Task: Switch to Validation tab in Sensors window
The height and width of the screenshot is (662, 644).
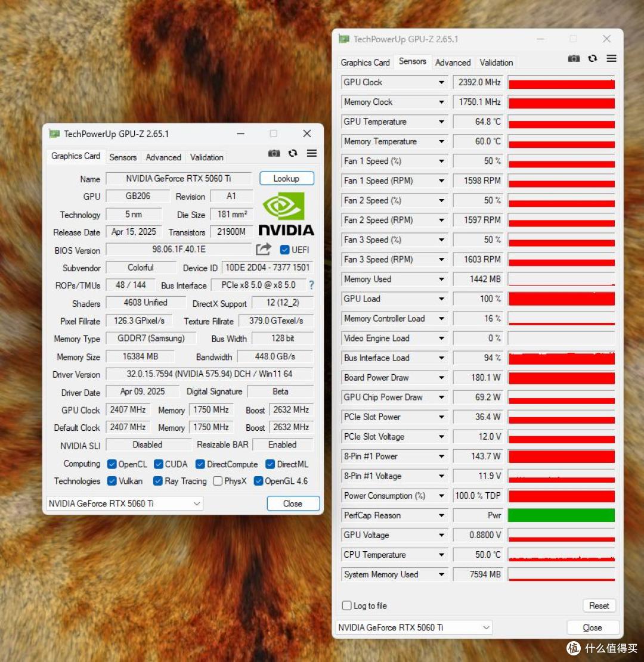Action: pyautogui.click(x=496, y=63)
